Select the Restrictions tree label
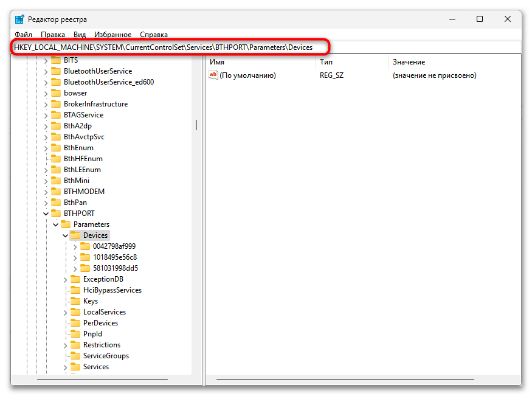Screen dimensions: 532x396 (102, 345)
